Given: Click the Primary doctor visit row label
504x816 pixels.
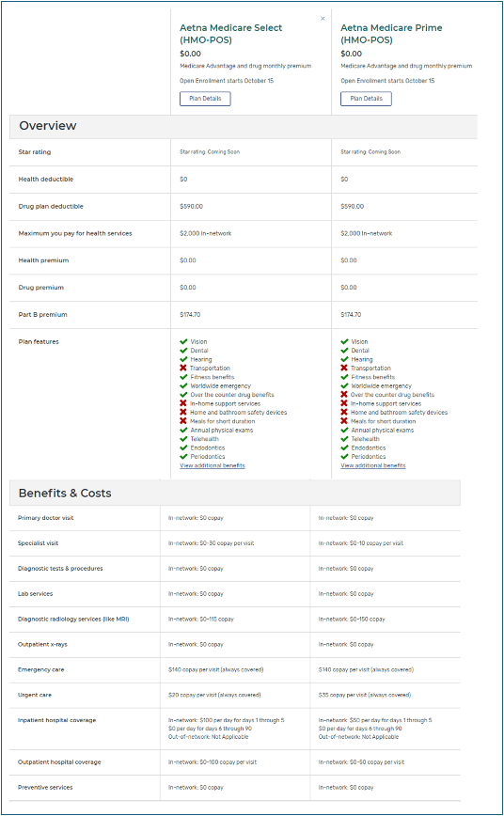Looking at the screenshot, I should point(46,518).
